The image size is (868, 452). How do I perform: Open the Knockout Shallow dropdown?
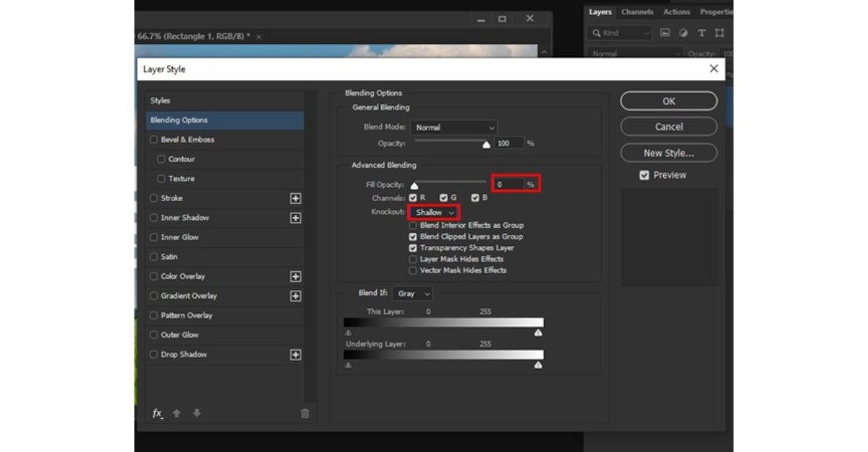[434, 213]
